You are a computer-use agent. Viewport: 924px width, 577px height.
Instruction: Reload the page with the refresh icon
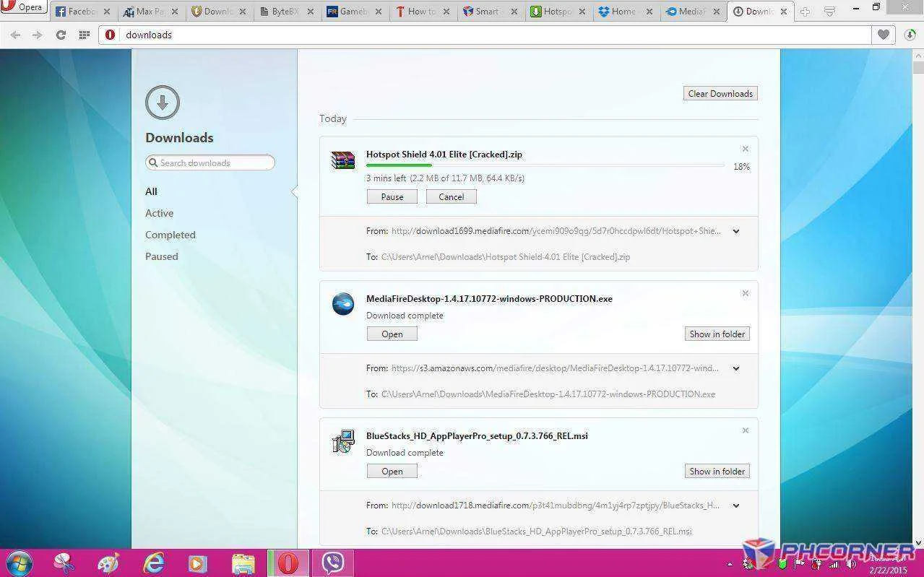pos(61,35)
